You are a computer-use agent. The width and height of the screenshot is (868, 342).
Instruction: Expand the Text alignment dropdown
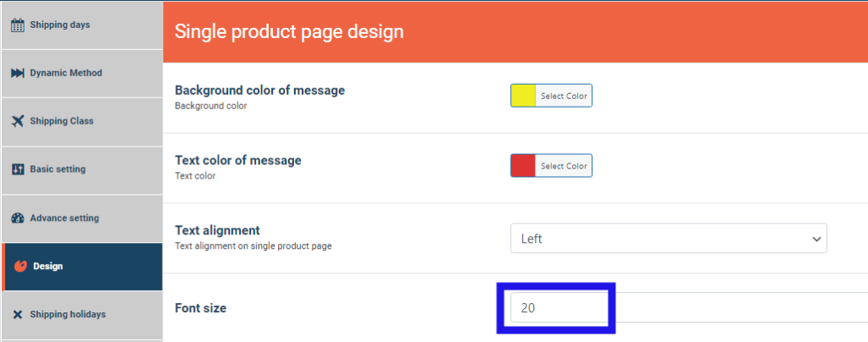tap(668, 239)
